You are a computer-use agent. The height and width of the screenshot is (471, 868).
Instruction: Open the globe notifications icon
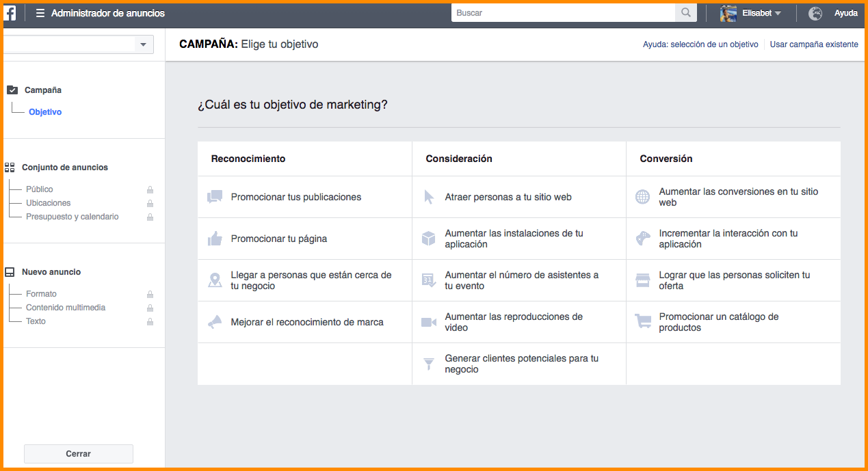815,13
